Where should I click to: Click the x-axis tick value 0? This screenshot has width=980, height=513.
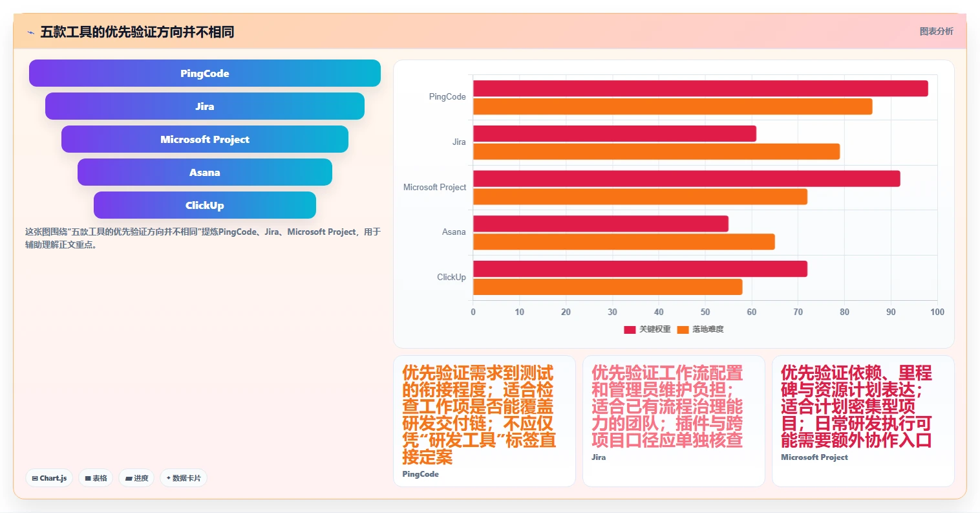[473, 312]
